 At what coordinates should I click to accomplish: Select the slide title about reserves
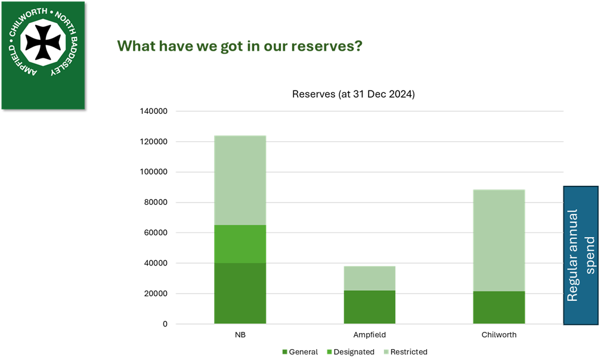[240, 46]
